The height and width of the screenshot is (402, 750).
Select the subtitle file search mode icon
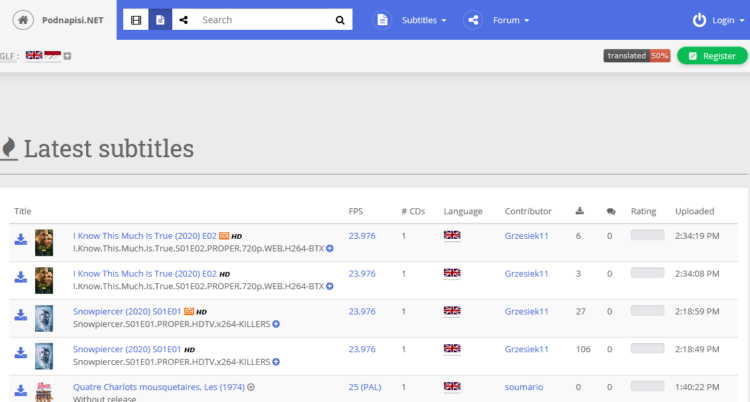click(x=160, y=20)
